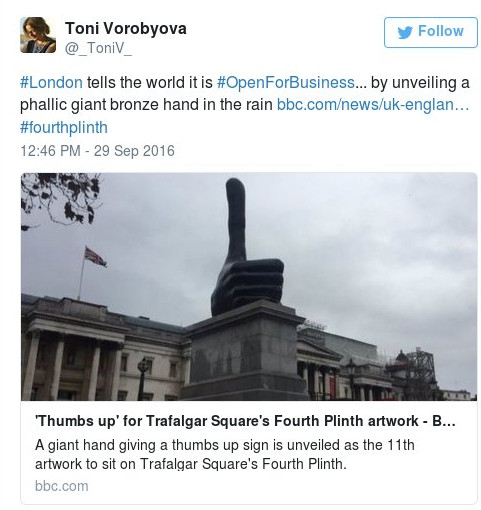The width and height of the screenshot is (481, 510).
Task: Open the card headline about Fourth Plinth artwork
Action: [245, 421]
